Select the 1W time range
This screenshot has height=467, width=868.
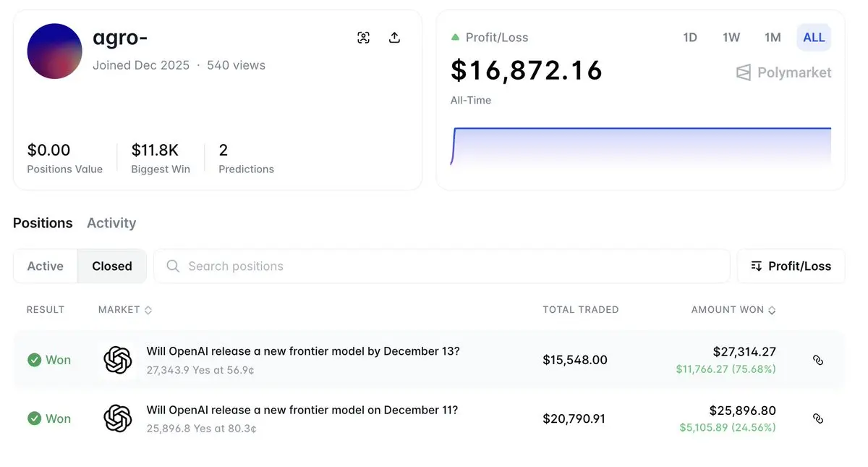point(731,38)
